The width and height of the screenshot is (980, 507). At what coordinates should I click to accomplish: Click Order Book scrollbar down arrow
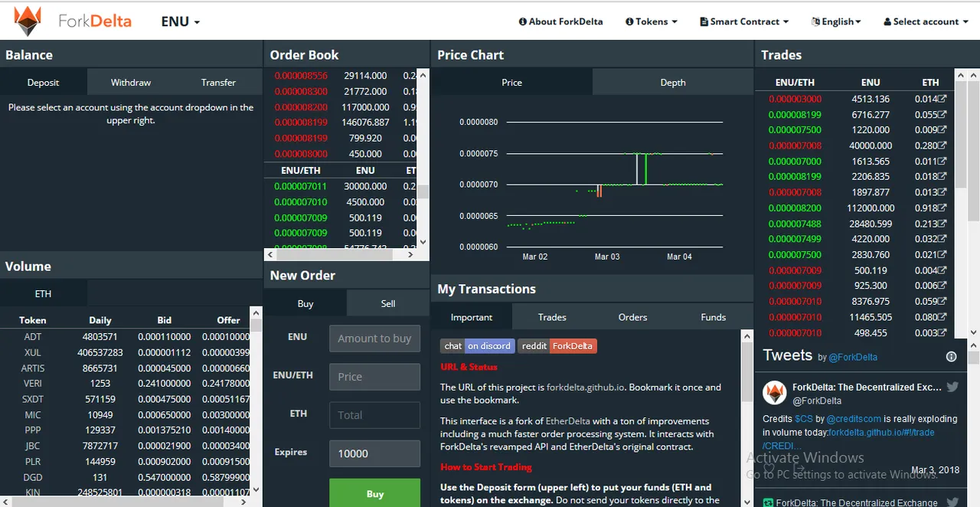423,242
